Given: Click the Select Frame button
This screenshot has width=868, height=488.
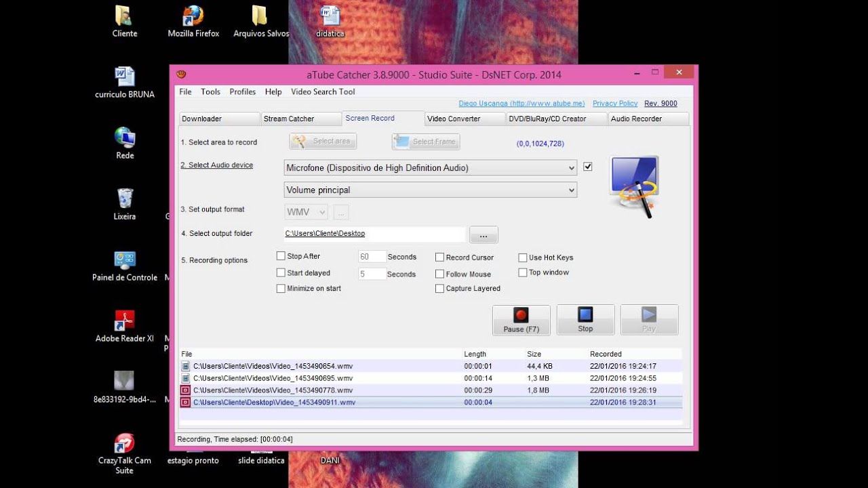Looking at the screenshot, I should pos(426,142).
